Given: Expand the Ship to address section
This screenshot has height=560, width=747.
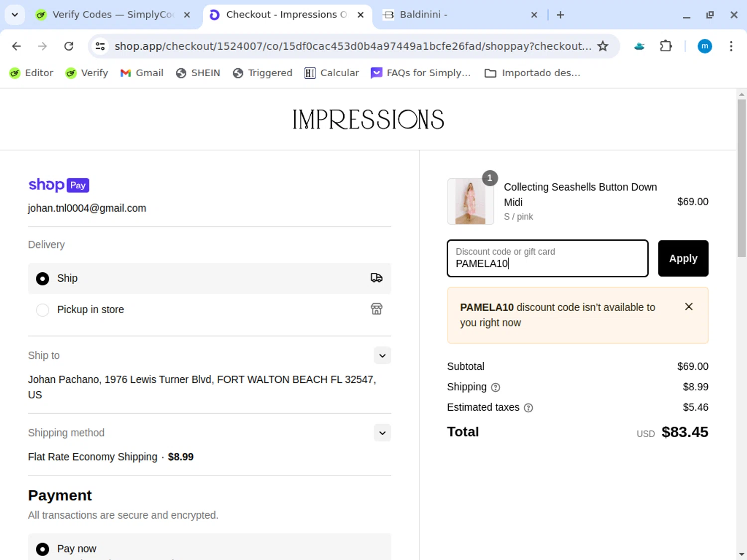Looking at the screenshot, I should [x=382, y=355].
